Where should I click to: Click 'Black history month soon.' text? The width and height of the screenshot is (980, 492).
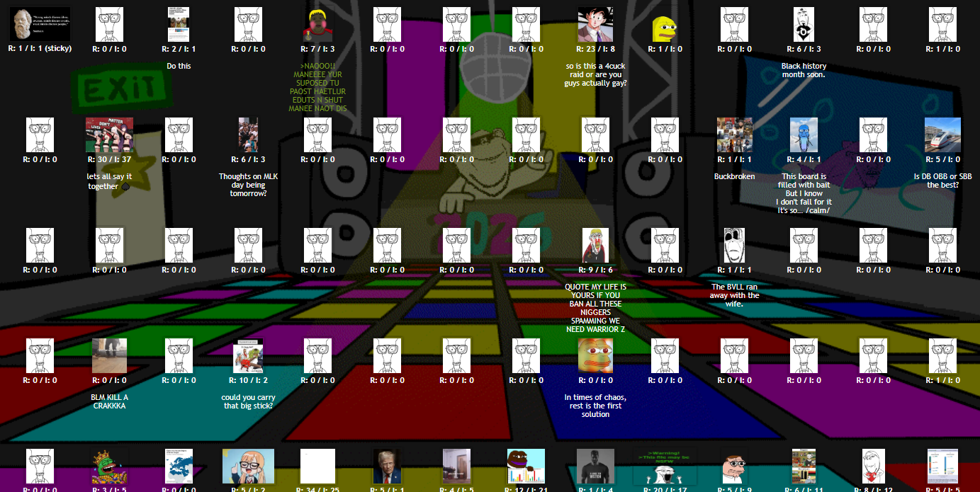point(804,70)
